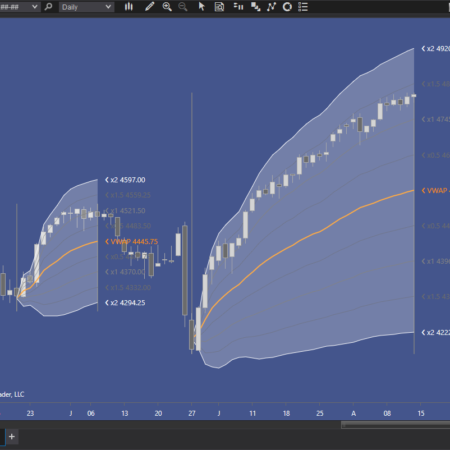
Task: Click the x2 4920 label on the right
Action: coord(436,49)
